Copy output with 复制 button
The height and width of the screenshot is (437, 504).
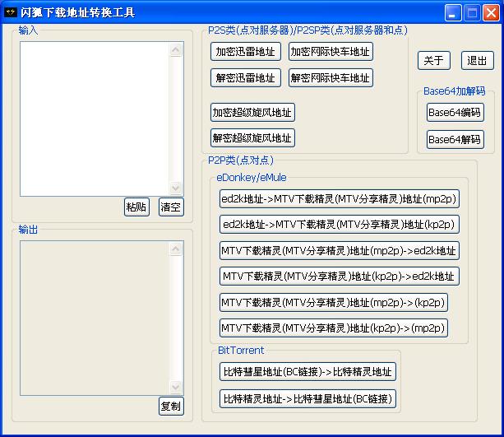(x=171, y=406)
